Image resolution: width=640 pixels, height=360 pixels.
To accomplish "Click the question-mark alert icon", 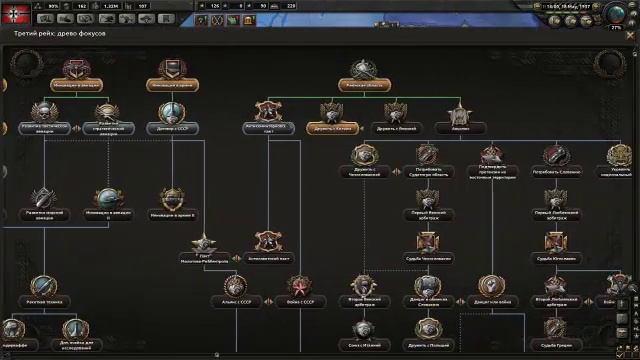I will (x=201, y=20).
